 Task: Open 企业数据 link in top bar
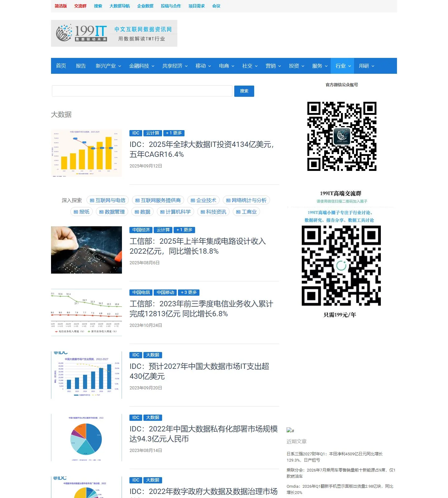[x=145, y=6]
